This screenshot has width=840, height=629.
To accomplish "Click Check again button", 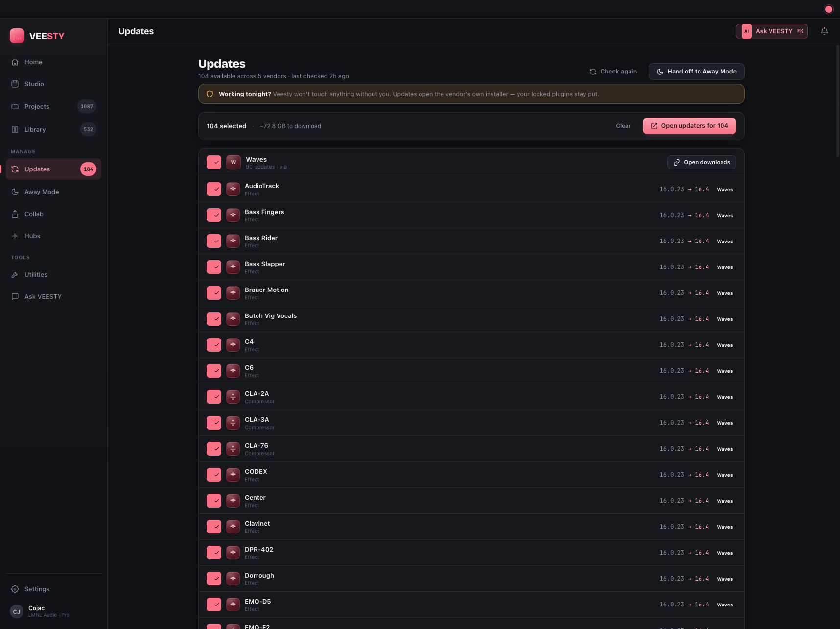I will tap(613, 72).
